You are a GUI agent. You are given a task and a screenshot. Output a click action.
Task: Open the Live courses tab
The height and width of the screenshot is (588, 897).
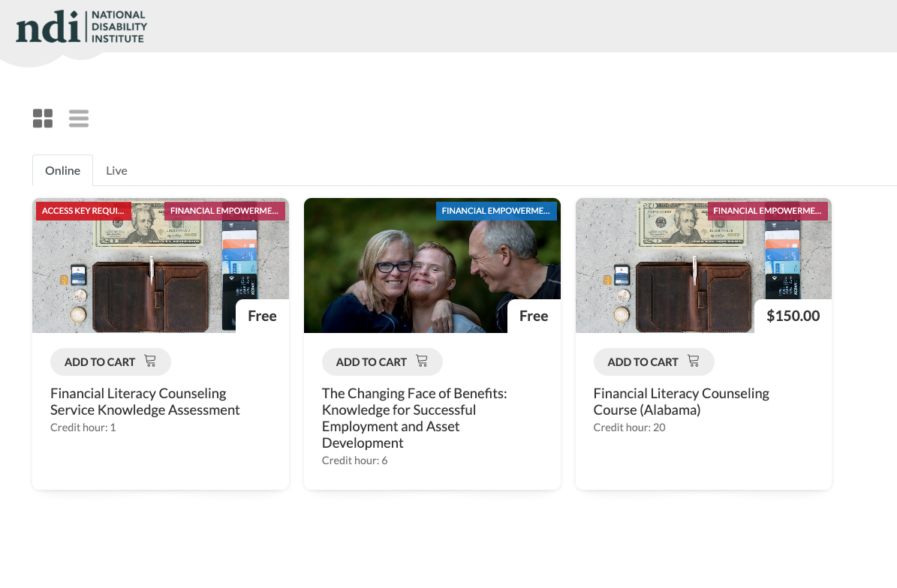pos(116,171)
